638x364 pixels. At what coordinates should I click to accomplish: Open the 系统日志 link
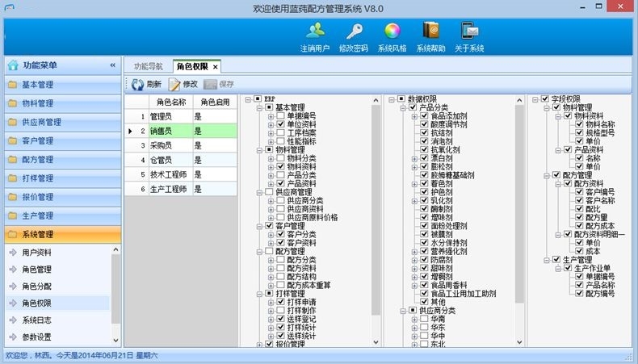[x=36, y=320]
